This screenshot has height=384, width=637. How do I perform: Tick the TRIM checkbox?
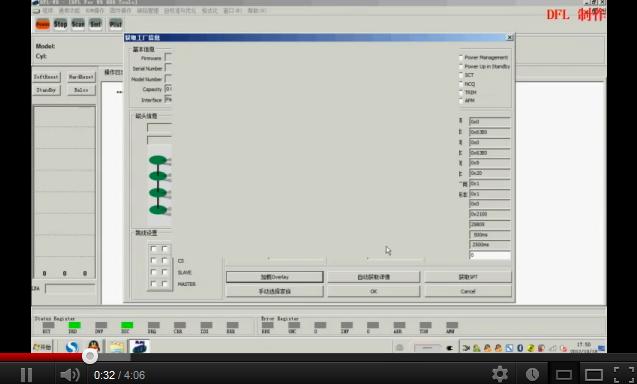461,92
